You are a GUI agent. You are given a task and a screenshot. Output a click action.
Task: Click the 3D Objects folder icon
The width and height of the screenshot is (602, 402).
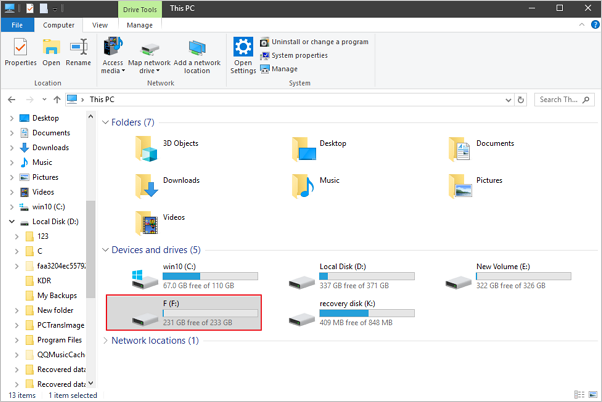[x=146, y=149]
